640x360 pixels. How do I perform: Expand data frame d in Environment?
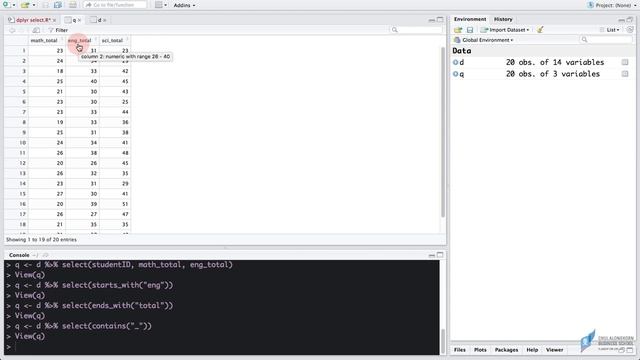(x=456, y=62)
